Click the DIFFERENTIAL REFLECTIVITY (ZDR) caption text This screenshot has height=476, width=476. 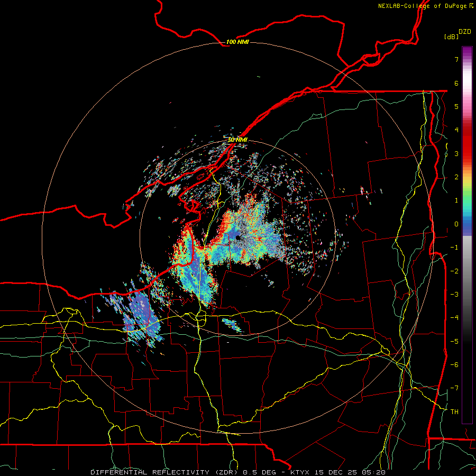click(165, 472)
